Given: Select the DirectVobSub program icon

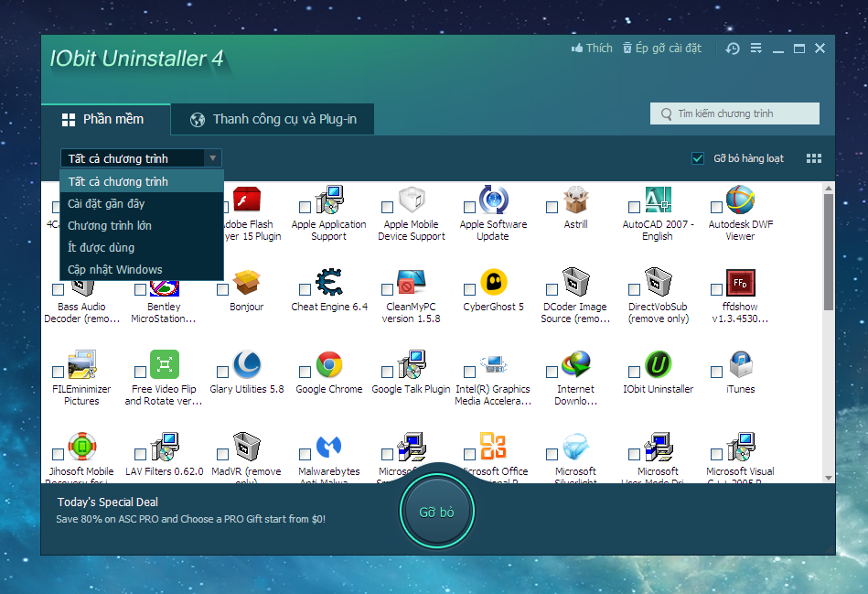Looking at the screenshot, I should 659,282.
